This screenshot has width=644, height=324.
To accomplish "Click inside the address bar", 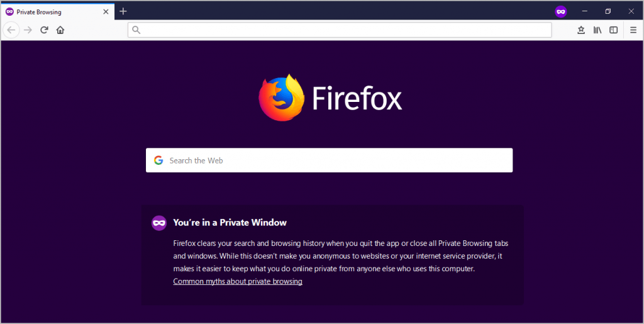I will pos(340,30).
